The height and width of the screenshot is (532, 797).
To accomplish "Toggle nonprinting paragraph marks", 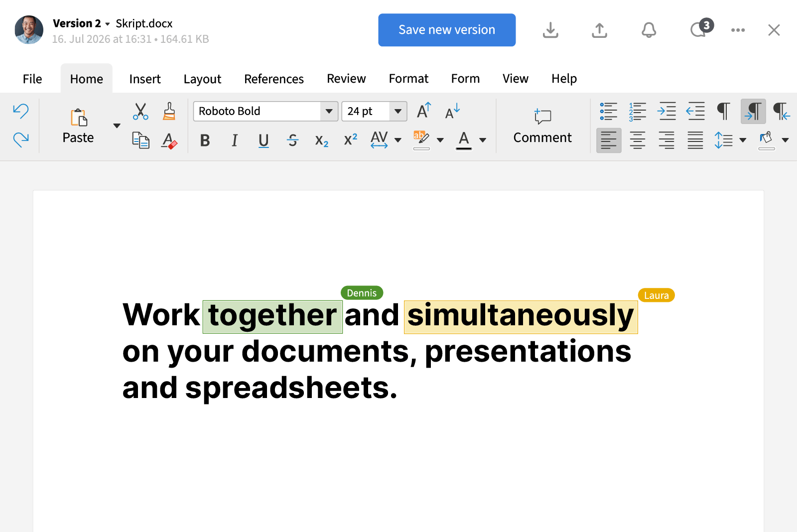I will [x=723, y=111].
